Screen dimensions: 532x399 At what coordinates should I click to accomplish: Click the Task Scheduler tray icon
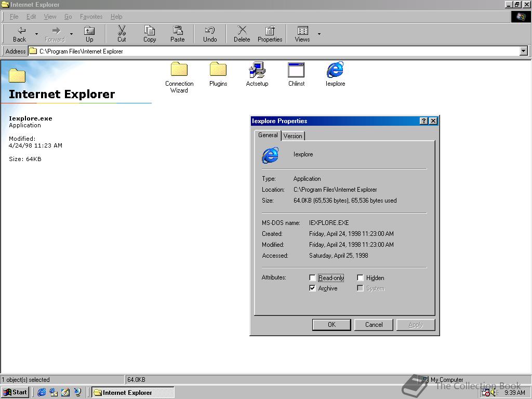[x=486, y=393]
